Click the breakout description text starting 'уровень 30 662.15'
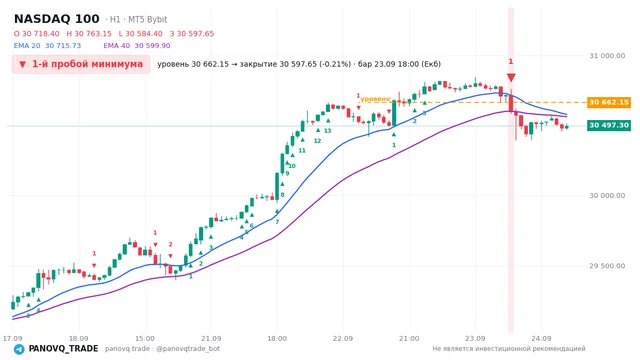 tap(299, 64)
